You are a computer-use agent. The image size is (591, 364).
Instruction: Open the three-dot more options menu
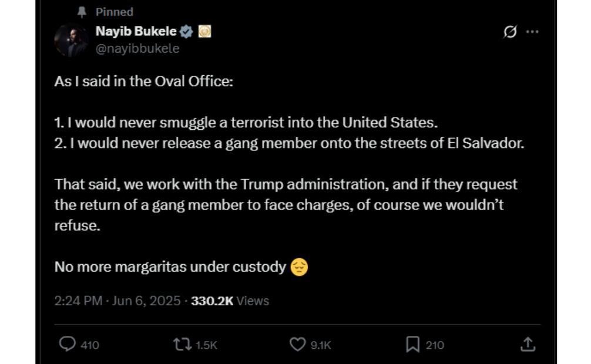(532, 32)
